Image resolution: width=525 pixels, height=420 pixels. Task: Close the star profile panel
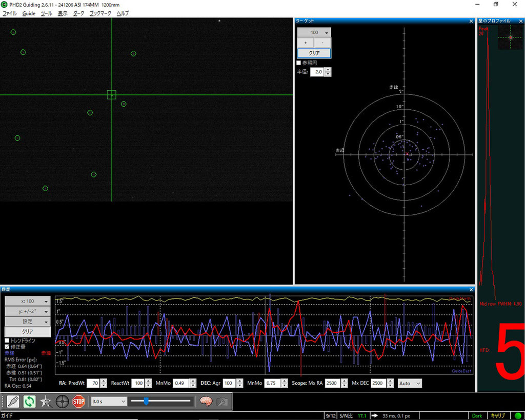(521, 21)
